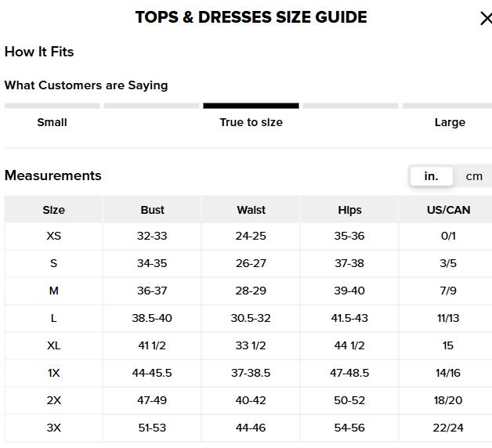Click the Tops & Dresses Size Guide title

[251, 17]
